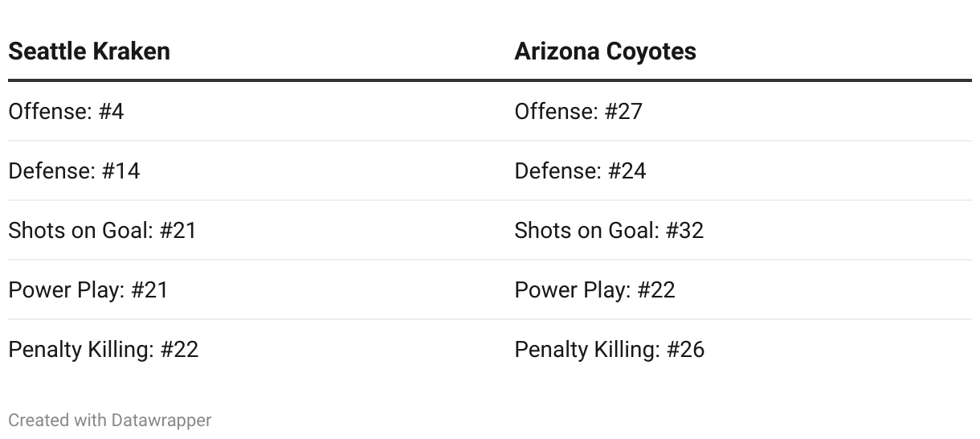Click the #4 offense ranking number
Image resolution: width=980 pixels, height=439 pixels.
click(111, 111)
